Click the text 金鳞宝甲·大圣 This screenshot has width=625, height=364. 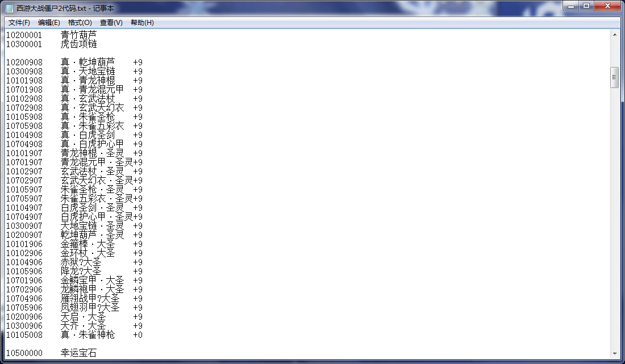(x=92, y=281)
